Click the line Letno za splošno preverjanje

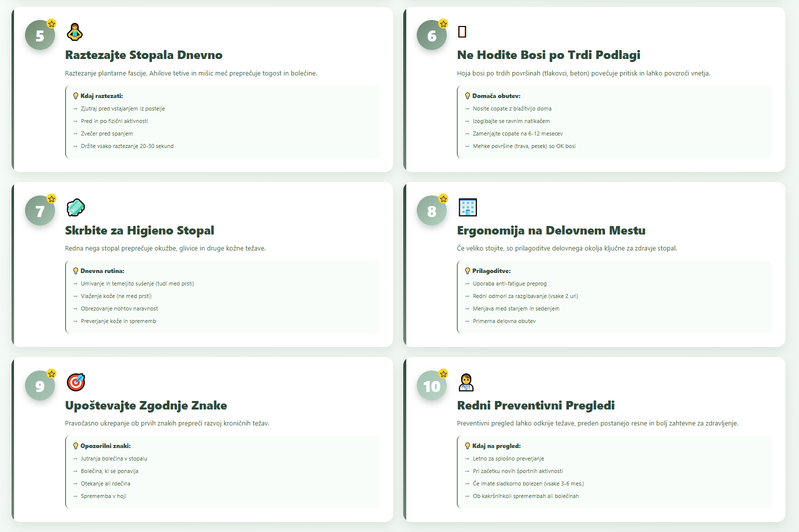[508, 458]
